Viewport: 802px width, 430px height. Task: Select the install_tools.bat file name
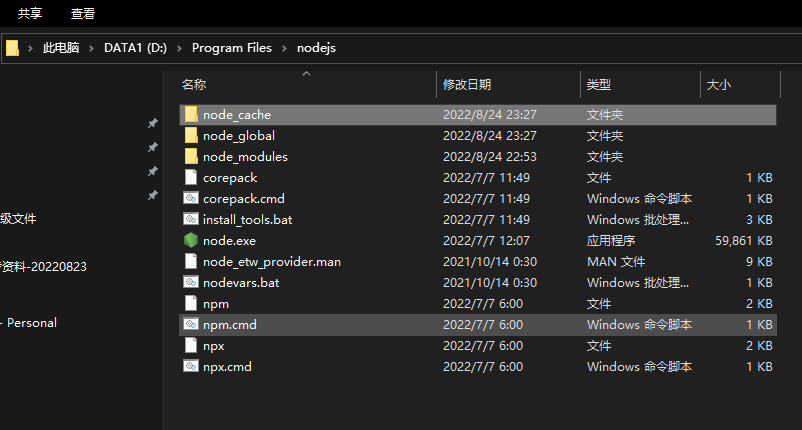pos(248,220)
